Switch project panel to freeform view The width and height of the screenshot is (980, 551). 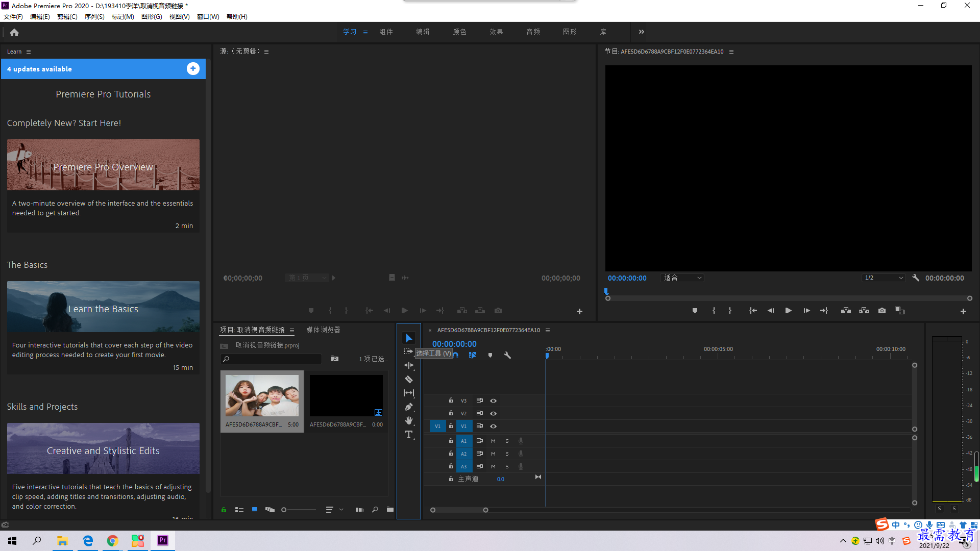270,510
